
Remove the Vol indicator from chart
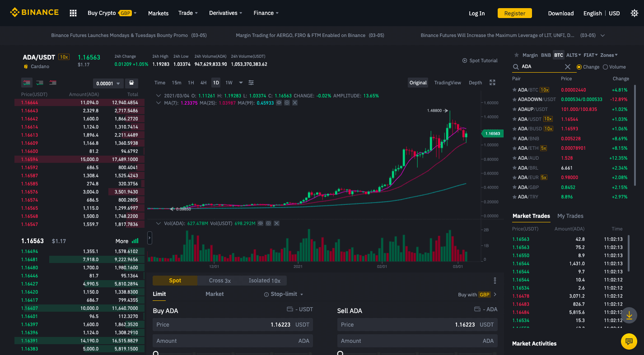click(x=276, y=223)
